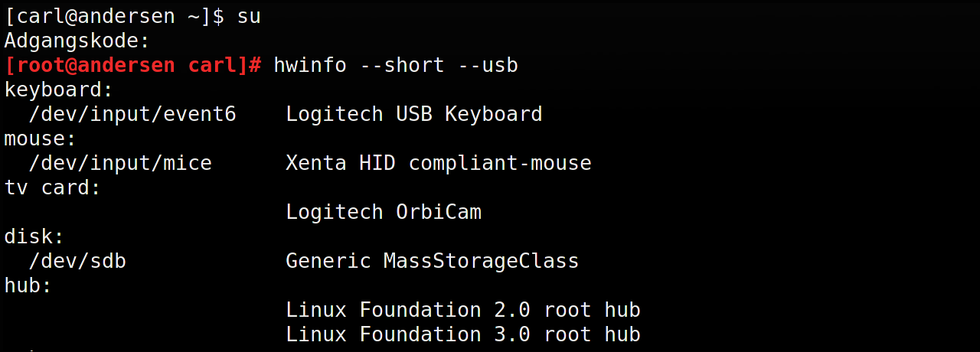The height and width of the screenshot is (352, 980).
Task: Click the 'mouse:' section heading
Action: pyautogui.click(x=41, y=139)
